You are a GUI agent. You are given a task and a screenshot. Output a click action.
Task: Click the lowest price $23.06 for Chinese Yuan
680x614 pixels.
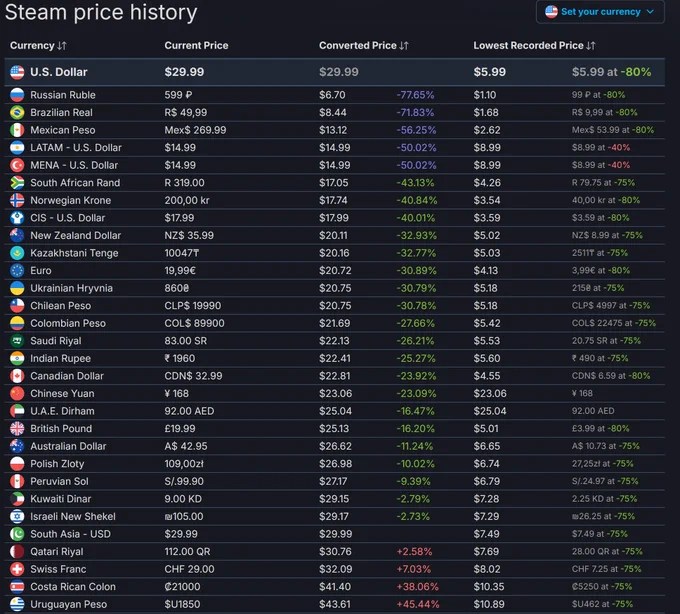(x=490, y=394)
